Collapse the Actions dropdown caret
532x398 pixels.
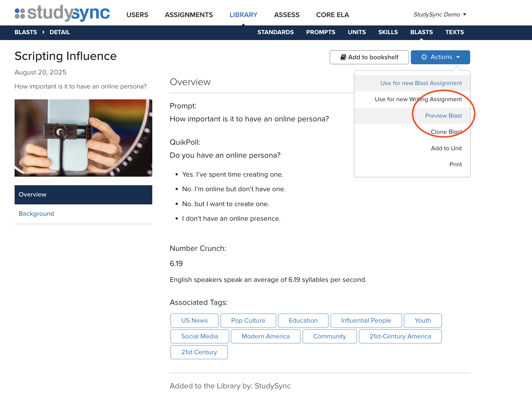click(x=458, y=57)
